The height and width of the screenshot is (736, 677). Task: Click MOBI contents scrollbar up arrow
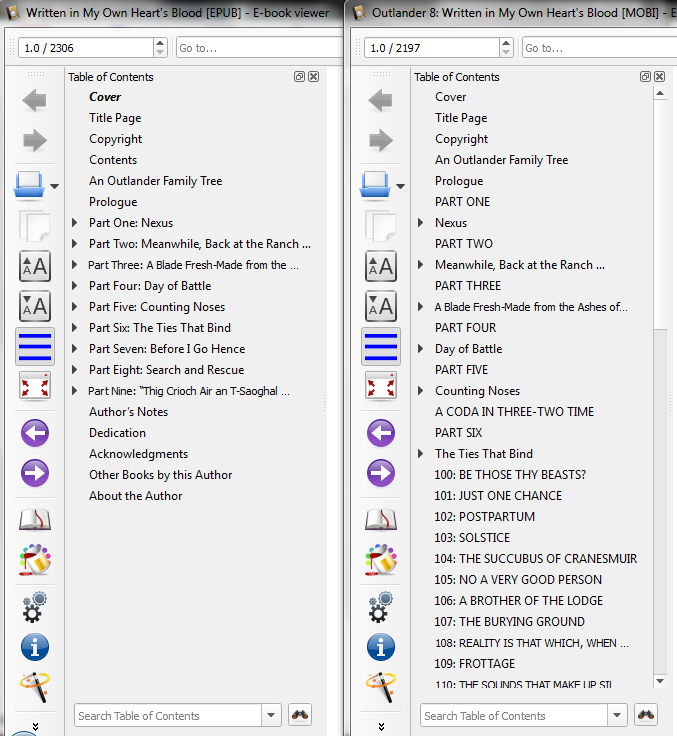coord(660,93)
